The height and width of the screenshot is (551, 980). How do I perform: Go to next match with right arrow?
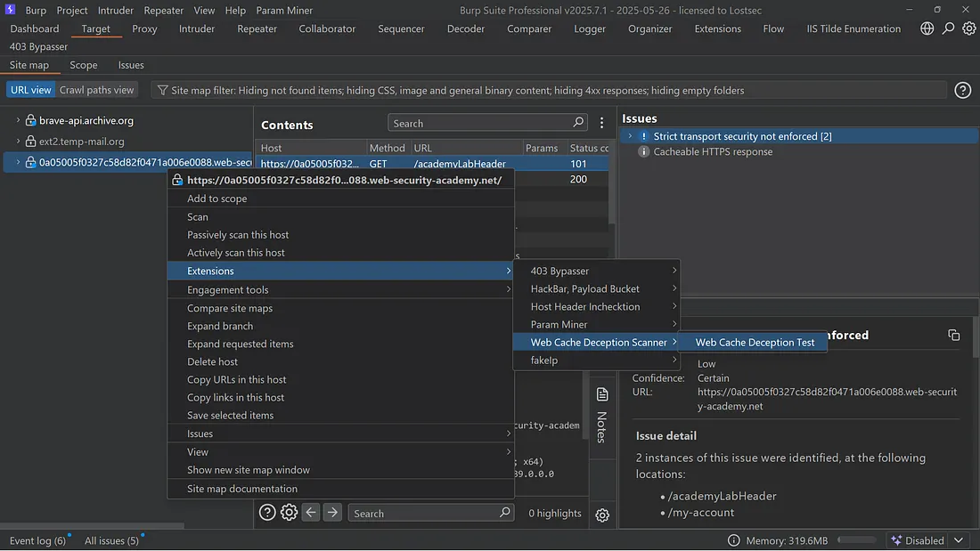point(332,512)
